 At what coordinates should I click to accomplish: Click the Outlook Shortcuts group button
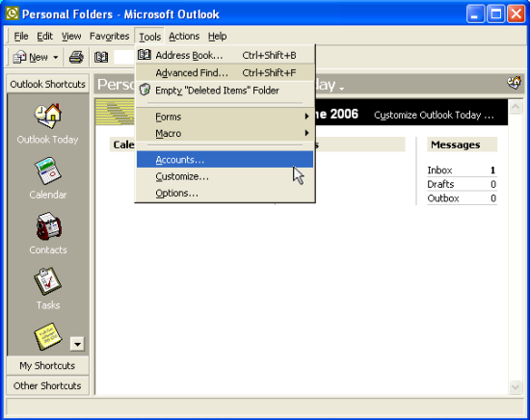point(47,84)
